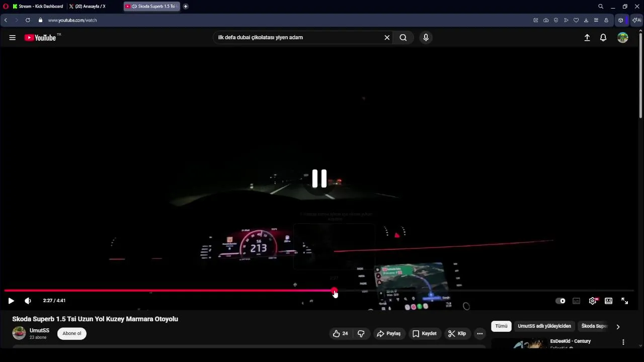This screenshot has width=644, height=362.
Task: Open Opera privacy shield ad blocker icon
Action: (x=556, y=20)
